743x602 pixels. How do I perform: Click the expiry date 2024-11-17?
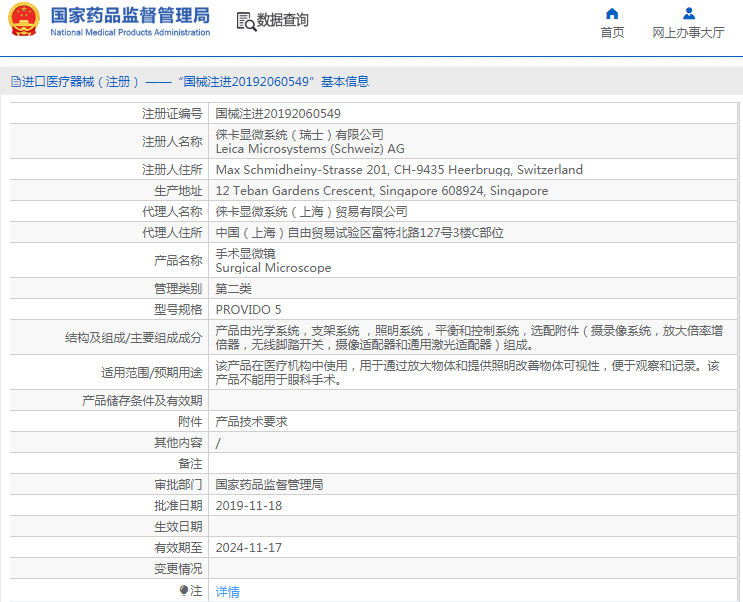[x=249, y=548]
